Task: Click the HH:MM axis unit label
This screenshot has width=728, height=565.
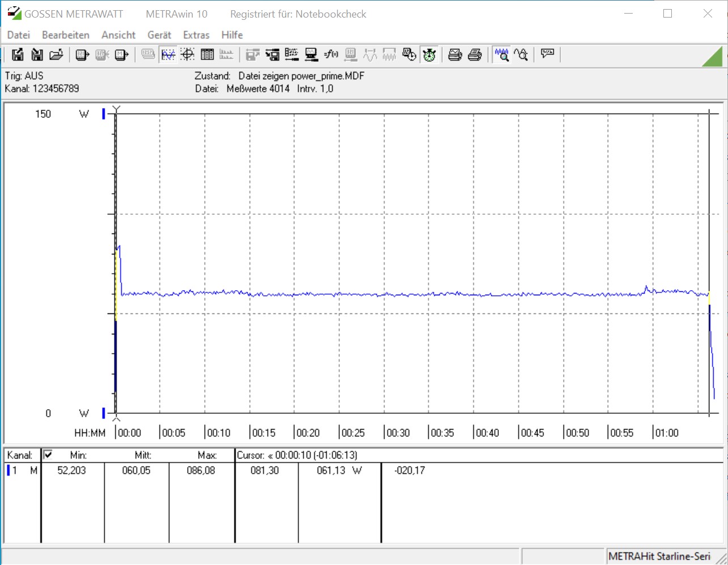Action: pyautogui.click(x=90, y=433)
